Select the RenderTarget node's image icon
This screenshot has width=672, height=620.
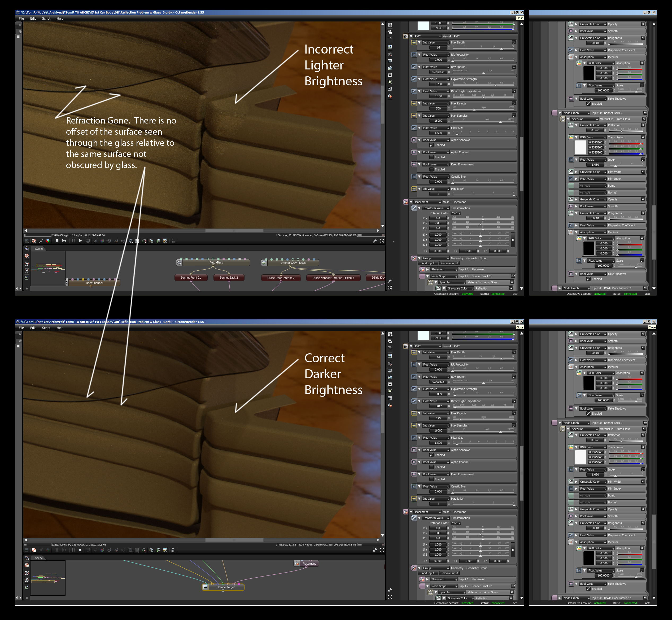pyautogui.click(x=206, y=587)
